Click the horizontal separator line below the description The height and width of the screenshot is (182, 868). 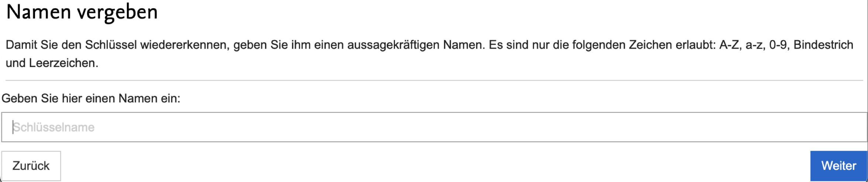point(434,80)
